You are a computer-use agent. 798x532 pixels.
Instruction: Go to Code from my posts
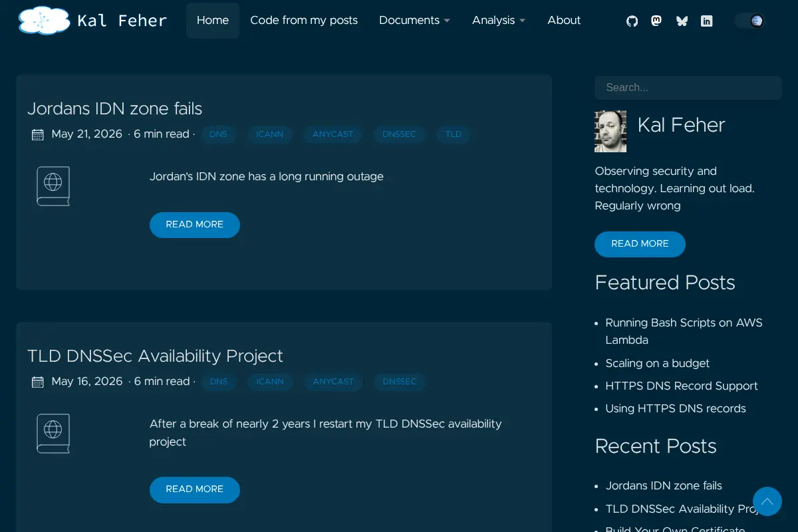(304, 21)
